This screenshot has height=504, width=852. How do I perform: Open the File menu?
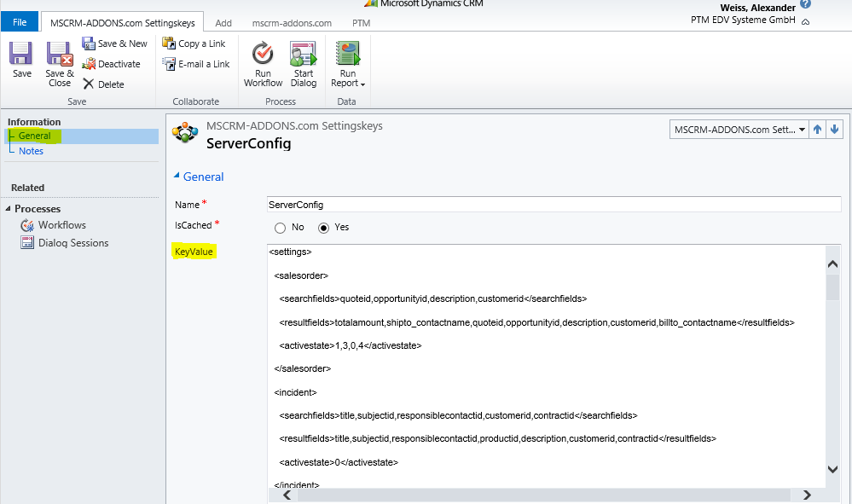[19, 21]
